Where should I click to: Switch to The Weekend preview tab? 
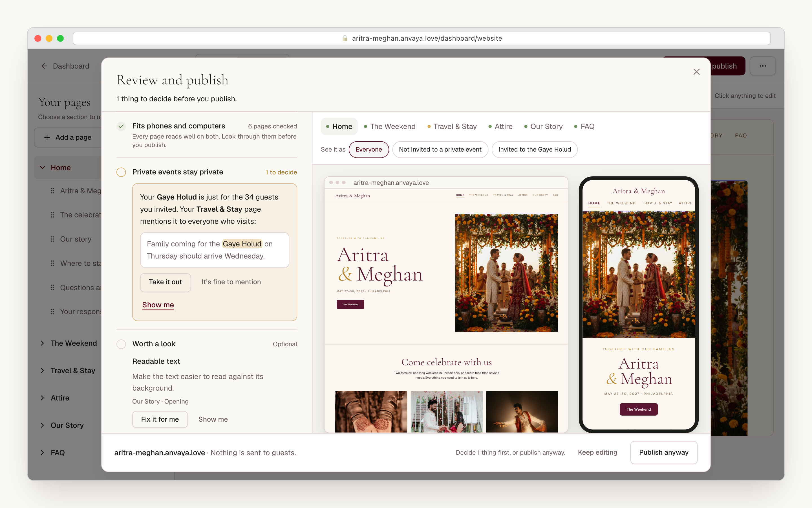tap(390, 127)
